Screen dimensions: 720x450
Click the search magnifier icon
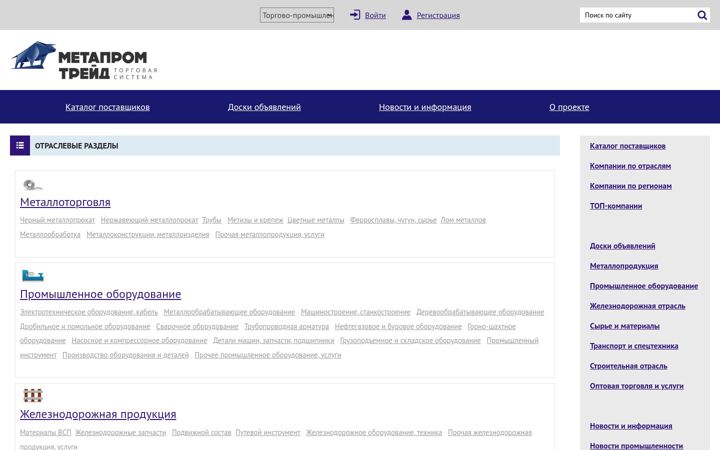[x=702, y=15]
